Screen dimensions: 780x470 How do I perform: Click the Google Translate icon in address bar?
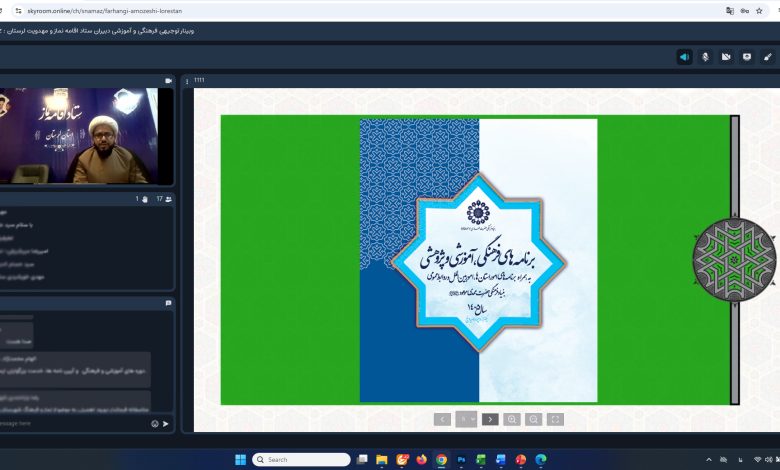tap(730, 10)
